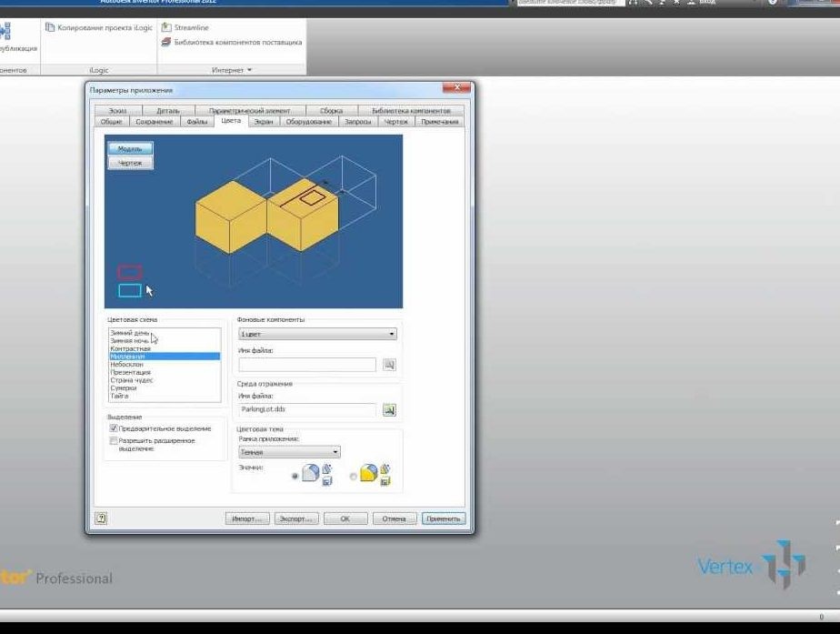
Task: Open the Рамка приложения 'Темная' dropdown
Action: 289,451
